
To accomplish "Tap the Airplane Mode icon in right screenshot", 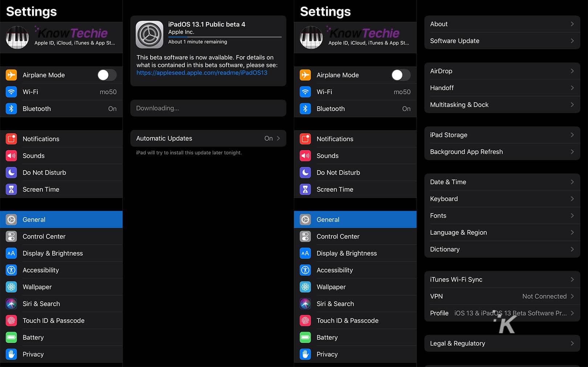I will pyautogui.click(x=305, y=75).
